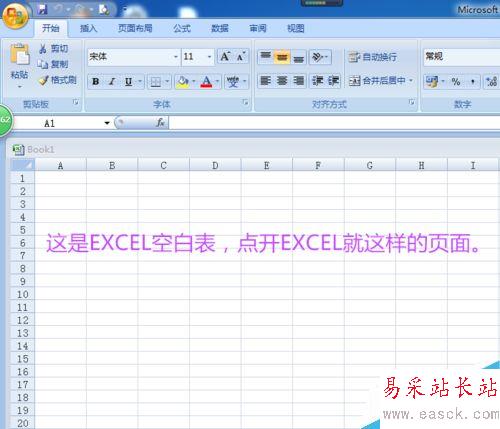The height and width of the screenshot is (429, 500).
Task: Open the 页面布局 (Page Layout) tab
Action: [135, 28]
